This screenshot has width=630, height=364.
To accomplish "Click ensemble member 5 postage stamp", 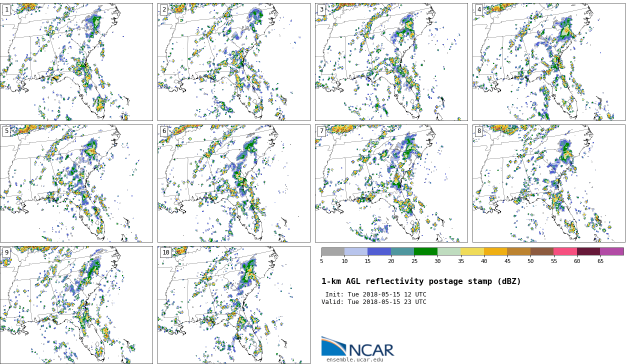I will point(76,183).
